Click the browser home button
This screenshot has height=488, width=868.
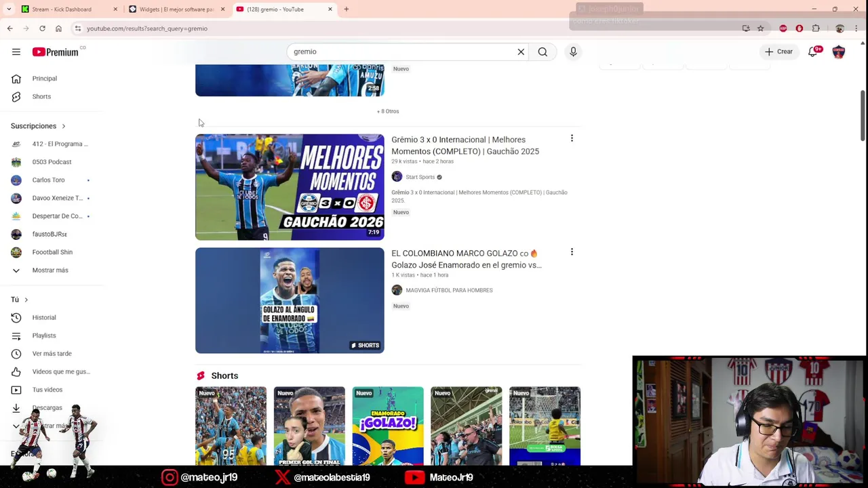tap(58, 28)
